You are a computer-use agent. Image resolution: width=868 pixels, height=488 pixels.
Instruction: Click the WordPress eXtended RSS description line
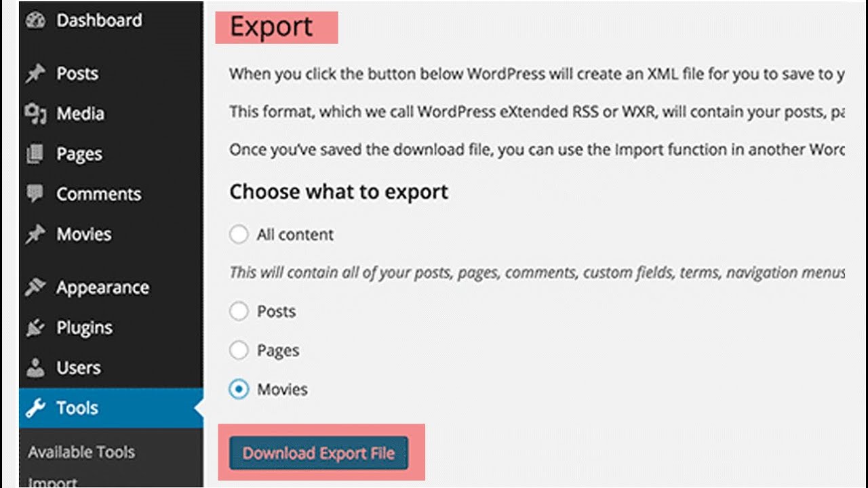536,112
